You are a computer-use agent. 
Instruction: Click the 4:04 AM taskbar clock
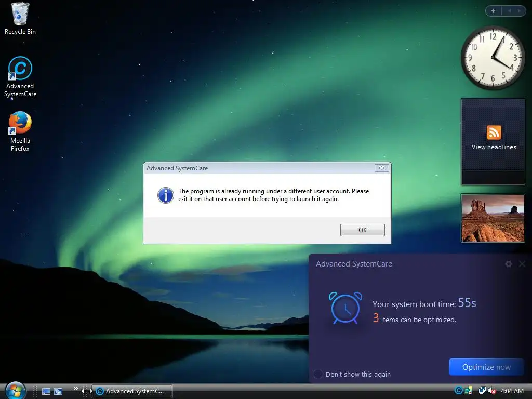(512, 391)
